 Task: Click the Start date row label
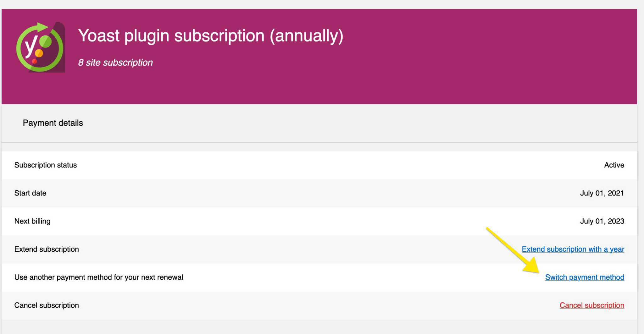(x=30, y=193)
